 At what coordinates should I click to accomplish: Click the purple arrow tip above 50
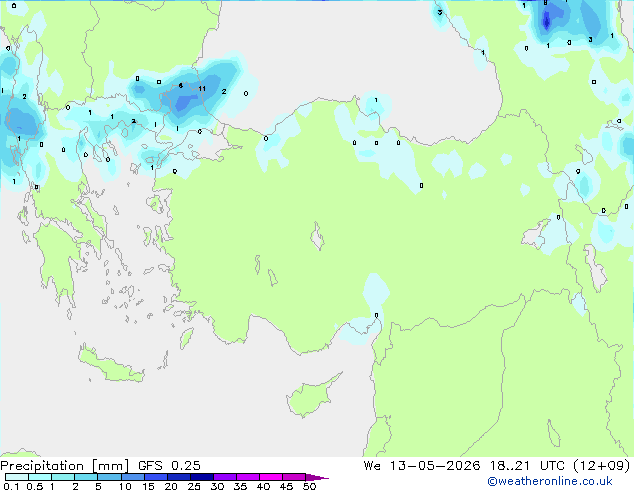(317, 477)
